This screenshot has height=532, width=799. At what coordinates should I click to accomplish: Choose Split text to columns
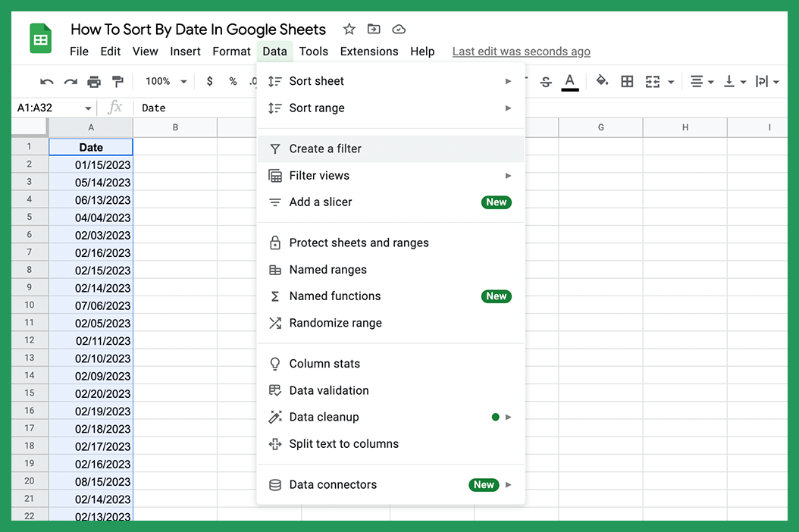tap(391, 444)
